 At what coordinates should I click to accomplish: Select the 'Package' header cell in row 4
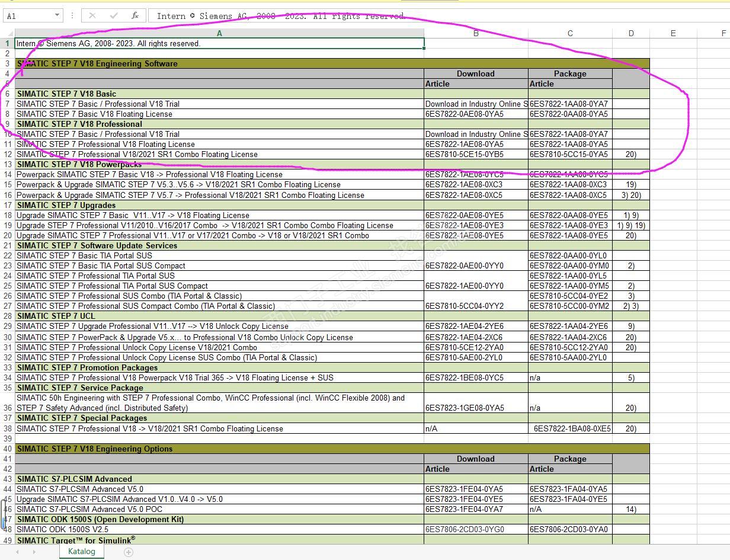[570, 73]
